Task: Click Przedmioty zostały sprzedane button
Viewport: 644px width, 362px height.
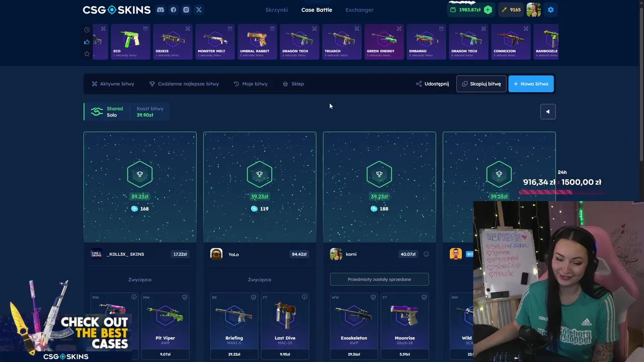Action: tap(379, 280)
